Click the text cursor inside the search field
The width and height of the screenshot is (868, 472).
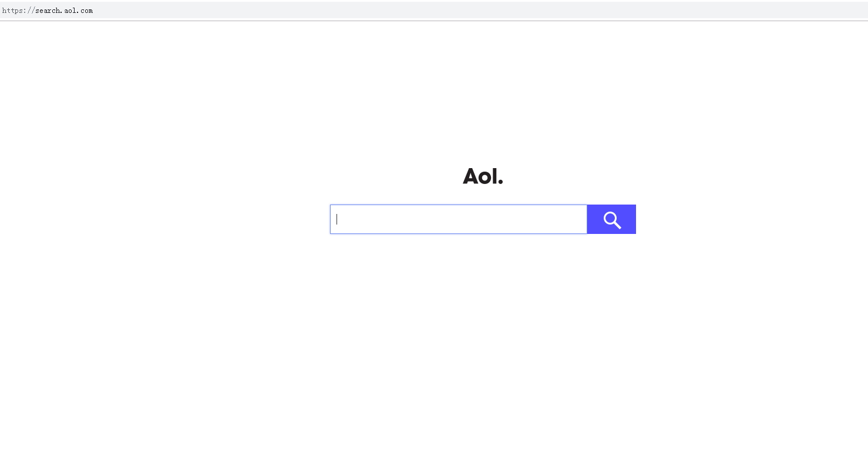click(x=337, y=219)
